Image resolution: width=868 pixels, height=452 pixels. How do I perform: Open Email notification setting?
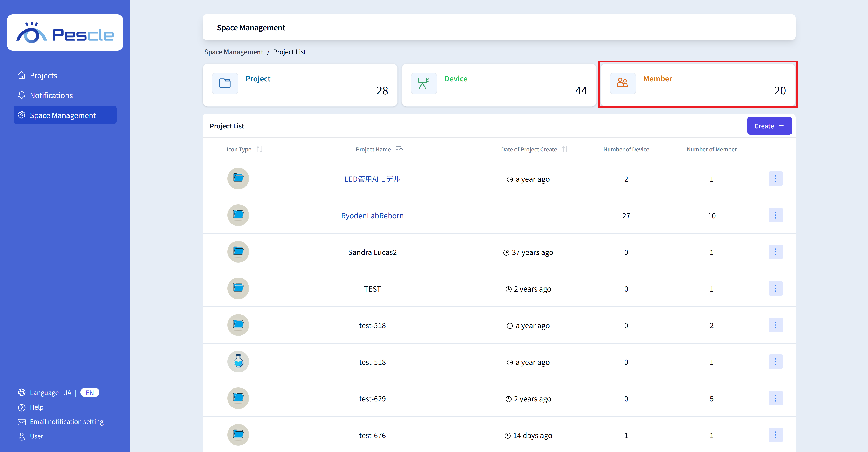pyautogui.click(x=66, y=422)
